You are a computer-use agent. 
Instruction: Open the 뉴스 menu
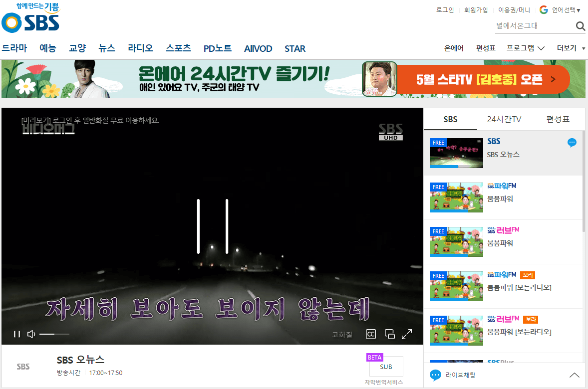pyautogui.click(x=106, y=48)
